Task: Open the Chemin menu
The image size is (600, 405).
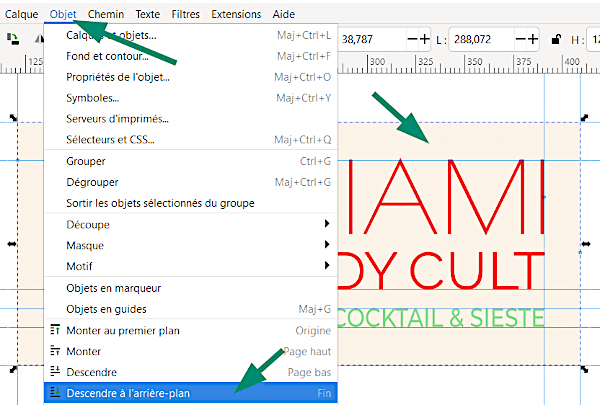Action: tap(106, 14)
